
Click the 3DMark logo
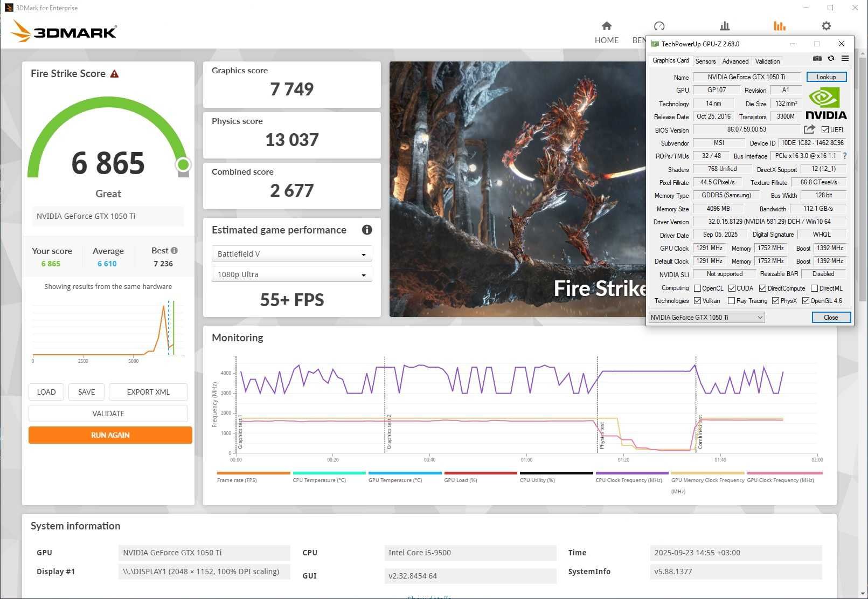point(64,31)
